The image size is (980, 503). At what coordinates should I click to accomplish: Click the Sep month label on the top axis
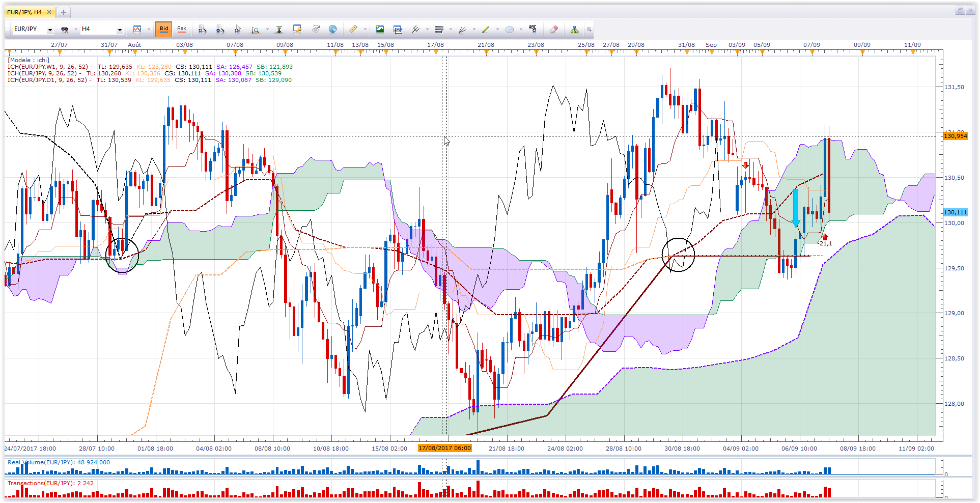(711, 45)
